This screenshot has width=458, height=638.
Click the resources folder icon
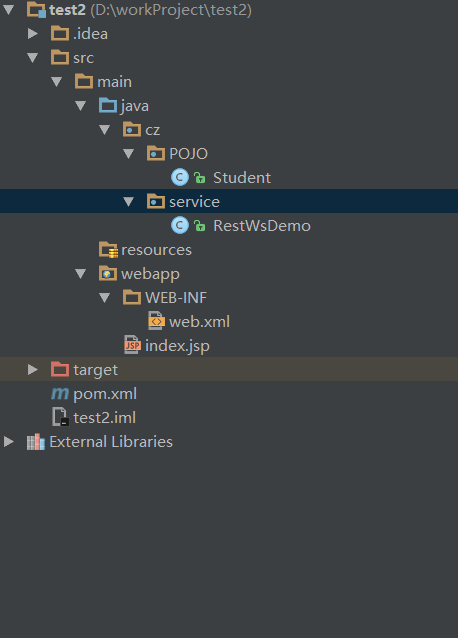108,249
